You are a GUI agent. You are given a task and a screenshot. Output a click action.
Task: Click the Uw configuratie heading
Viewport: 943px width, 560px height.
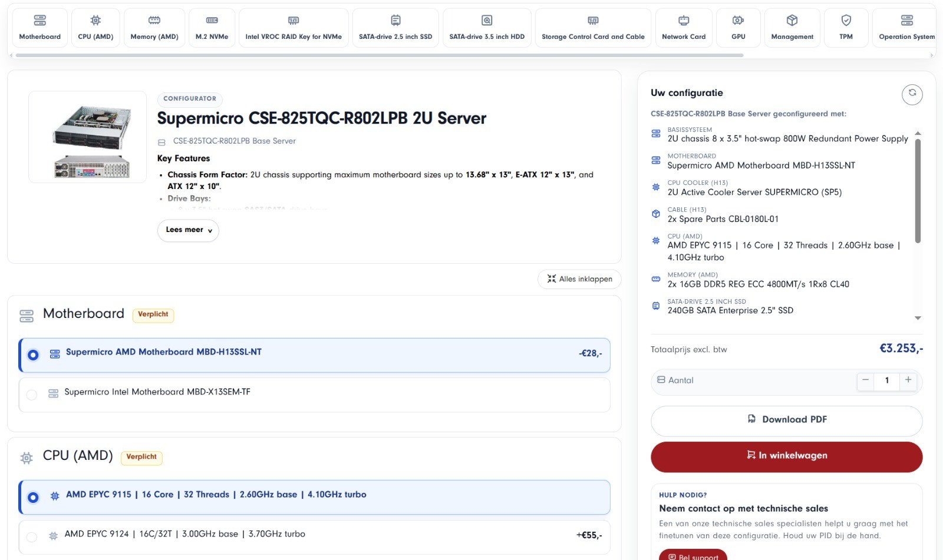687,93
